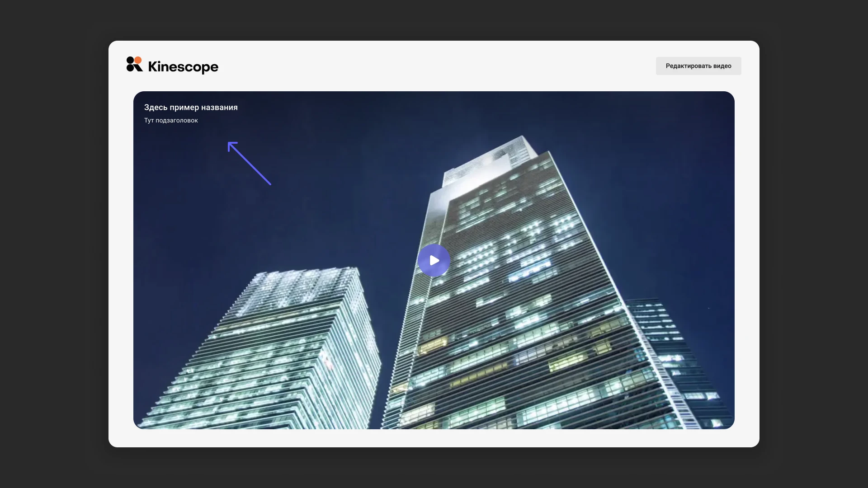Click the arrowhead tip of purple arrow
868x488 pixels.
[x=230, y=144]
